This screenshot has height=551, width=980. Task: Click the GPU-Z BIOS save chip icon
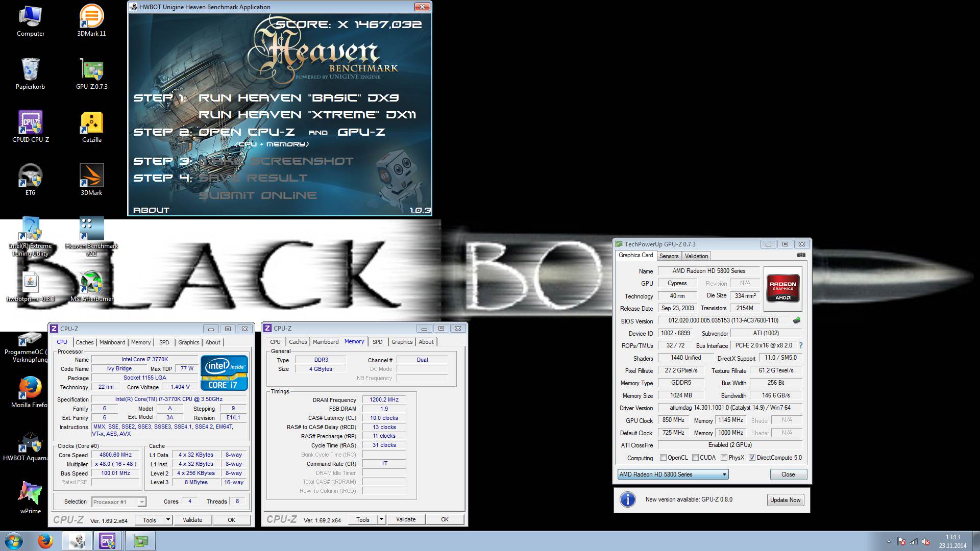[x=797, y=320]
